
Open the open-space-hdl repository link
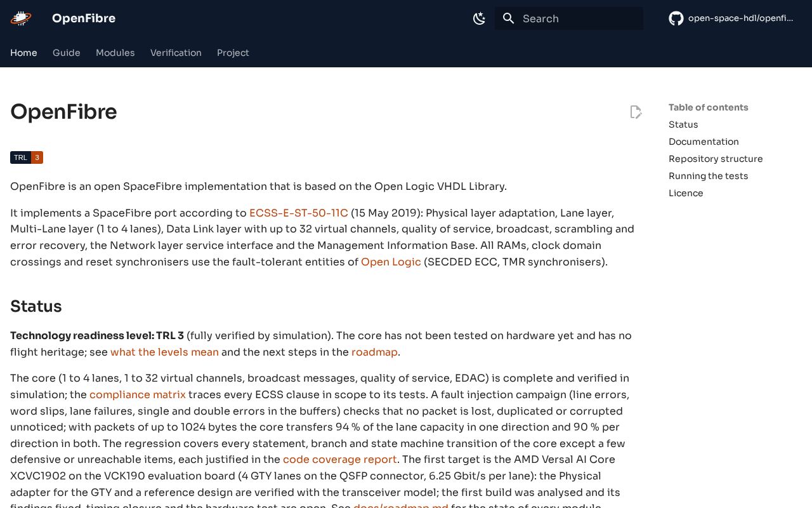740,18
